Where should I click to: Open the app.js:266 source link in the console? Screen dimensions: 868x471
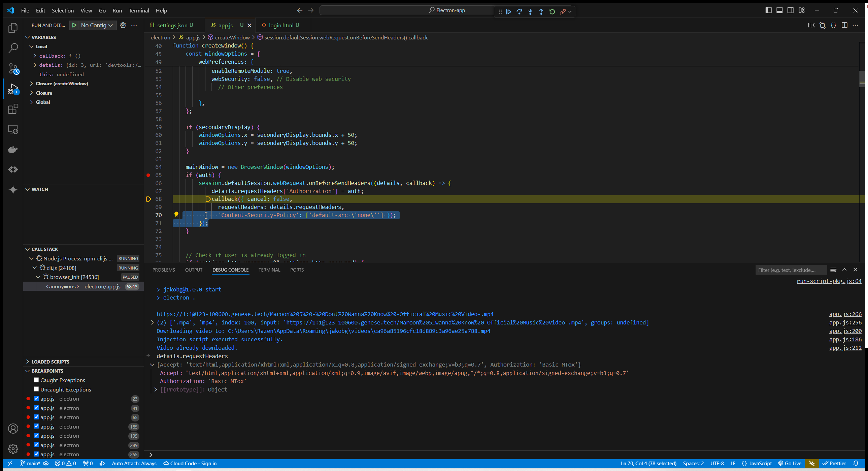pos(845,314)
